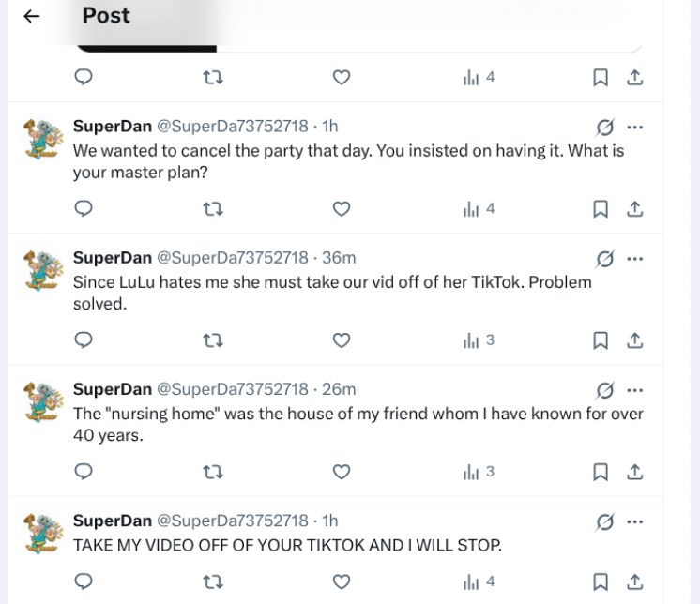This screenshot has width=700, height=604.
Task: Reply to the 'nursing home' tweet
Action: [83, 472]
